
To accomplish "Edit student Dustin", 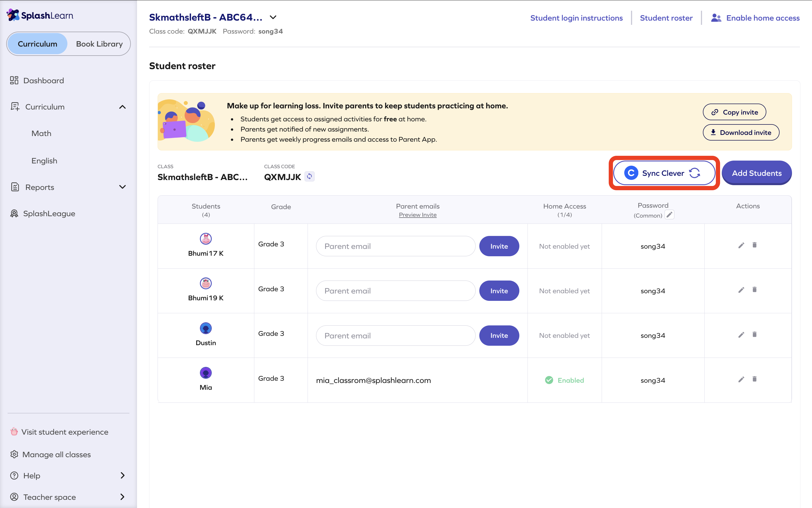I will click(741, 335).
